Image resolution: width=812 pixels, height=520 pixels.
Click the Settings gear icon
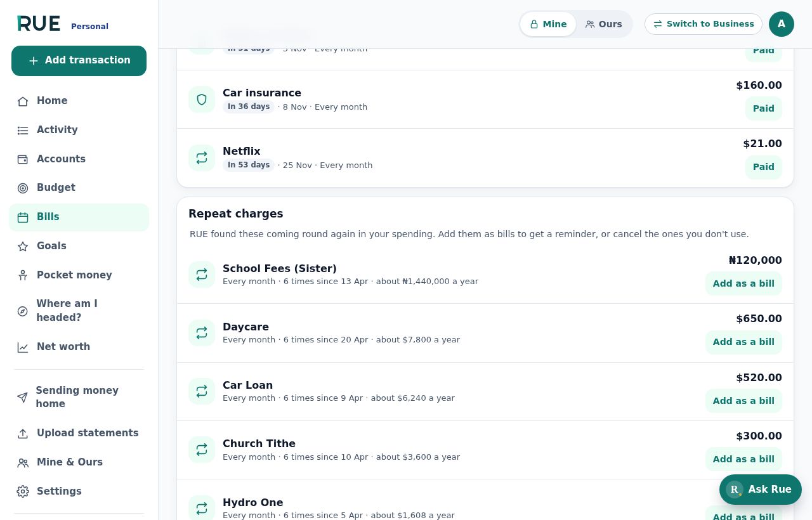pos(23,491)
